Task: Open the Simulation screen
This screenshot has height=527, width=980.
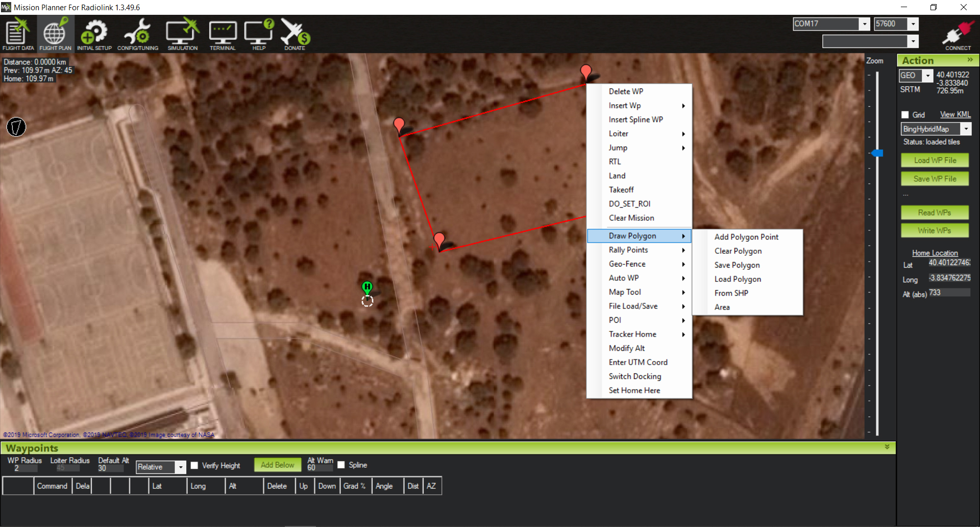Action: click(182, 34)
